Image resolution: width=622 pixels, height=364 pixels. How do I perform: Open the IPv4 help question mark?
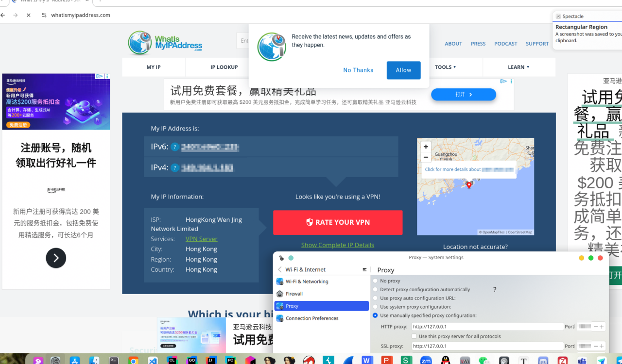(x=175, y=168)
